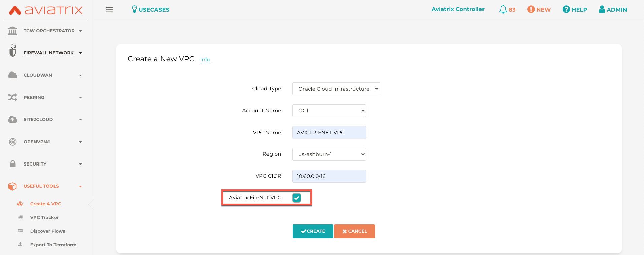This screenshot has width=644, height=255.
Task: Click the Security lock icon
Action: [x=13, y=164]
